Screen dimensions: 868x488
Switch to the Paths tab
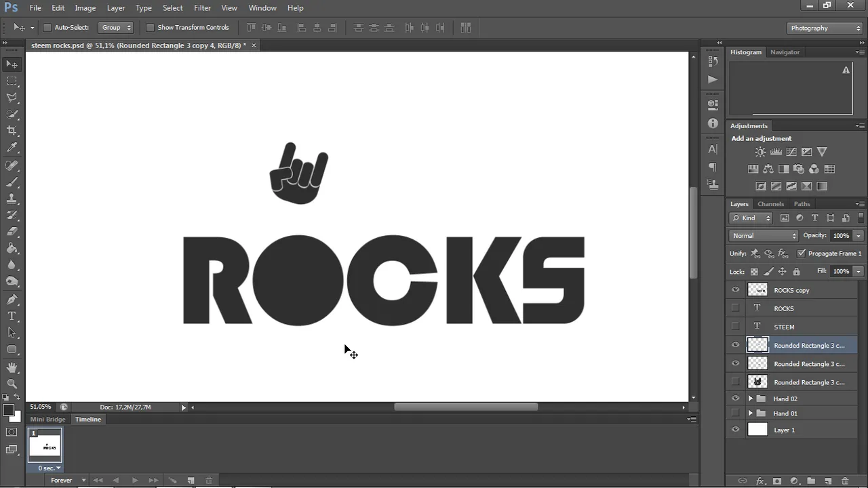(x=802, y=204)
